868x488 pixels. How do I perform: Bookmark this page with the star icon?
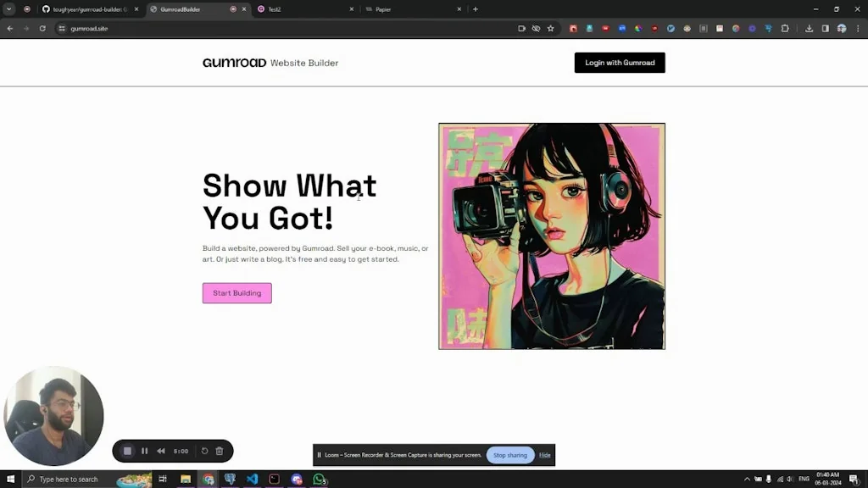(551, 28)
